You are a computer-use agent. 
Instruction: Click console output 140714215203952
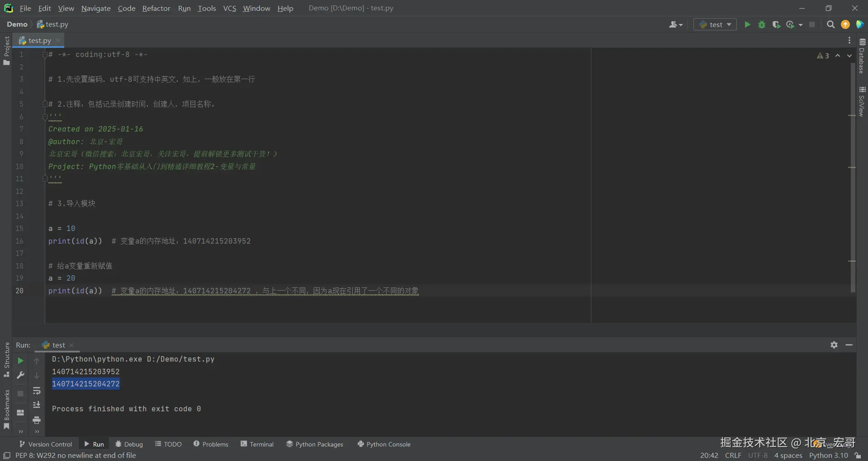(x=86, y=372)
